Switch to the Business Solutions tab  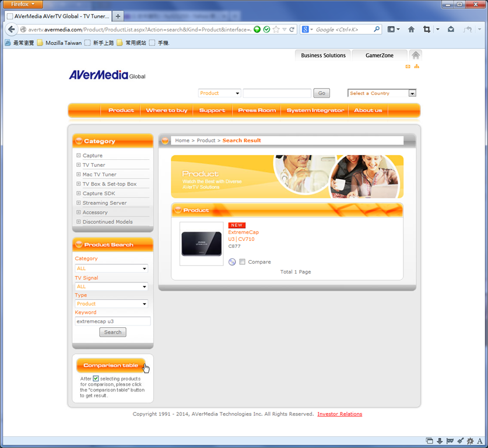coord(323,55)
